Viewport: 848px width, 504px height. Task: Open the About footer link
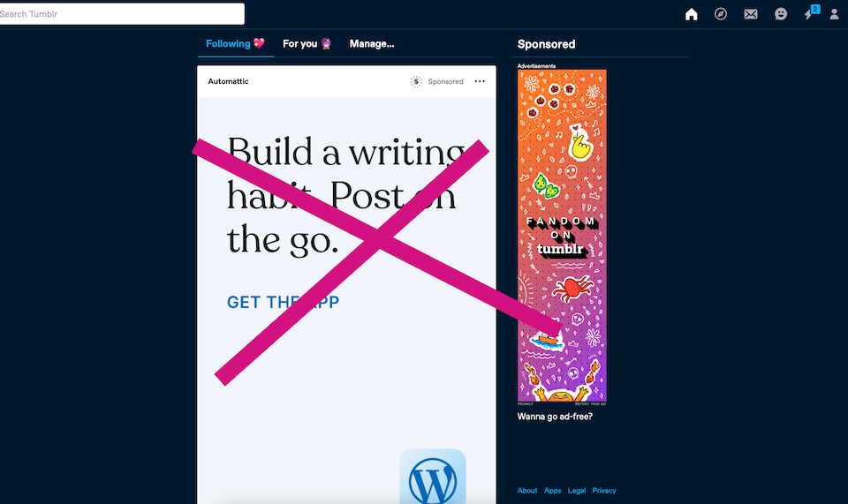tap(527, 491)
